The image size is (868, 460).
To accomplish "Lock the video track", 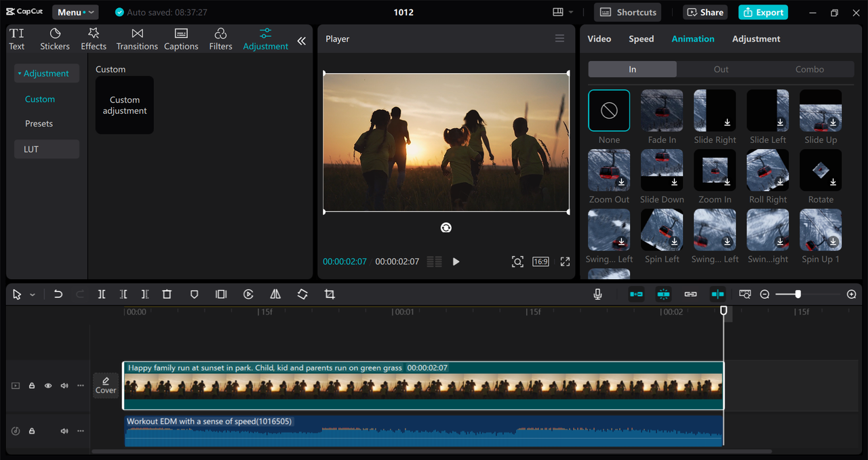I will click(x=32, y=385).
